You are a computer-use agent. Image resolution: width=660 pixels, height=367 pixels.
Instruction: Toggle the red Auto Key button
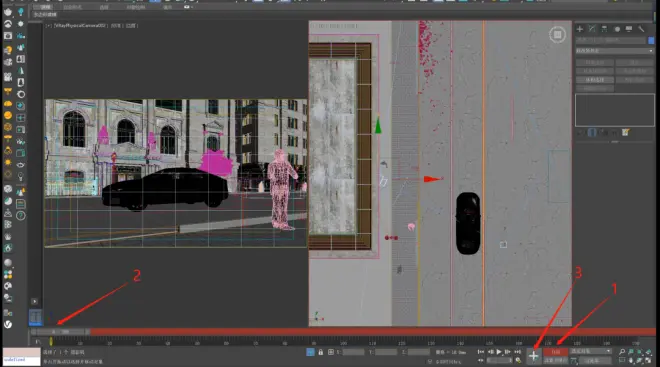coord(555,351)
